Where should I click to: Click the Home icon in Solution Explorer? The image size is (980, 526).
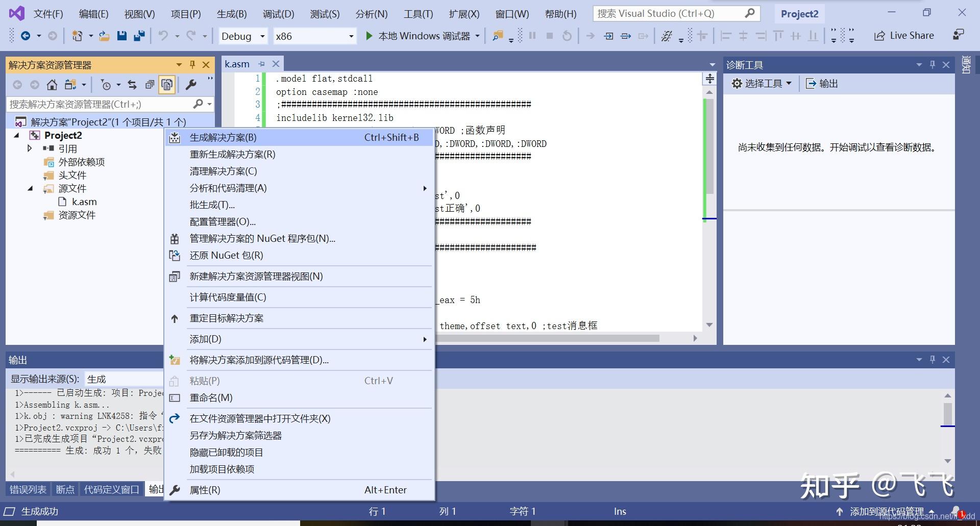coord(52,85)
